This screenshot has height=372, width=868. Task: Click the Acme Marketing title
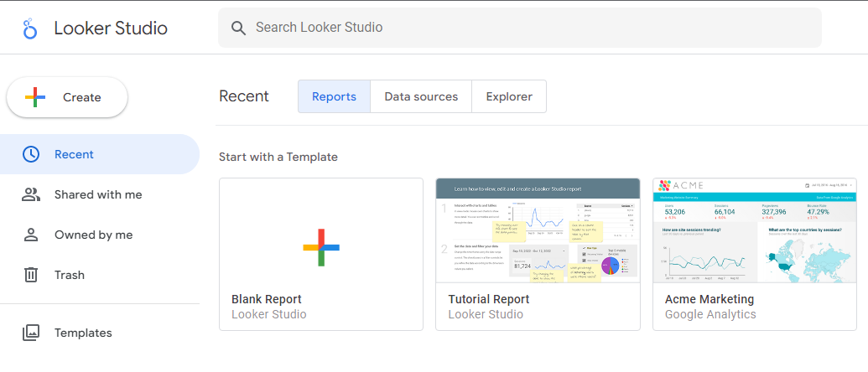(709, 299)
